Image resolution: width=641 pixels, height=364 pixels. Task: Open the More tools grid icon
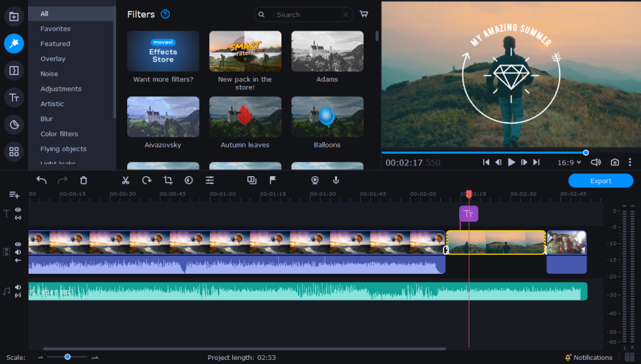point(14,152)
